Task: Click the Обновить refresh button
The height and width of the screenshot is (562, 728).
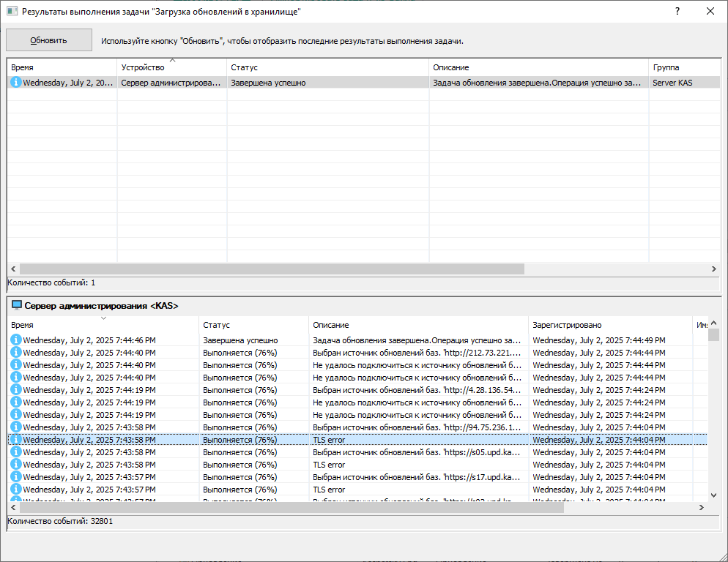Action: 49,40
